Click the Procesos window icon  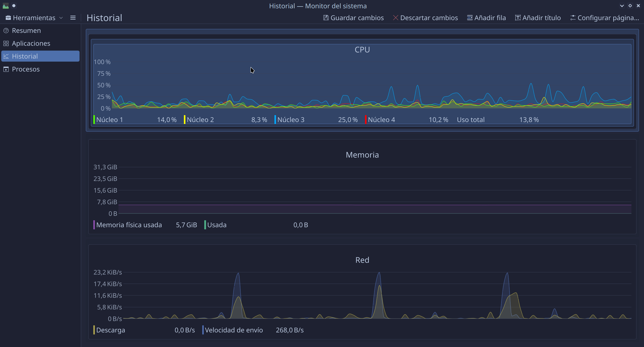(6, 69)
